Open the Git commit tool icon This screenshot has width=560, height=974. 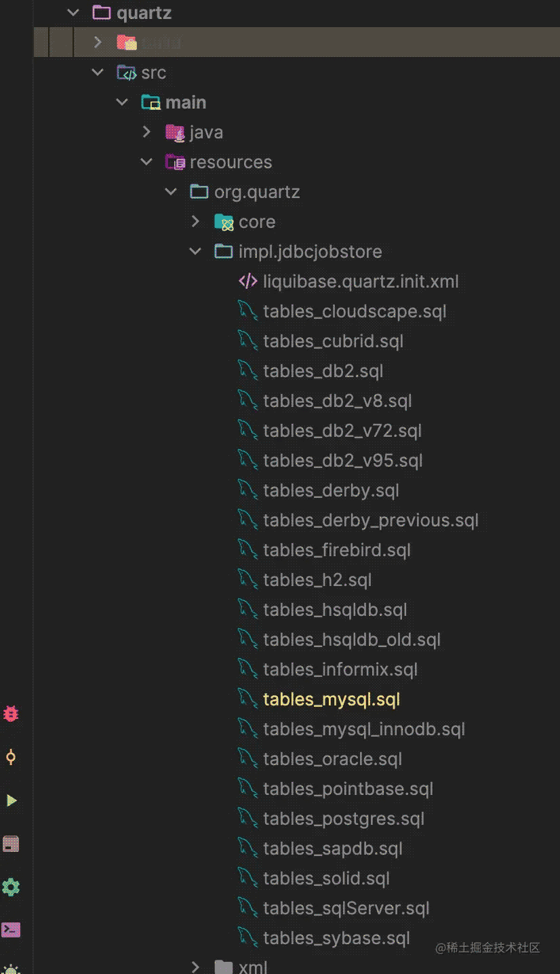[x=11, y=756]
